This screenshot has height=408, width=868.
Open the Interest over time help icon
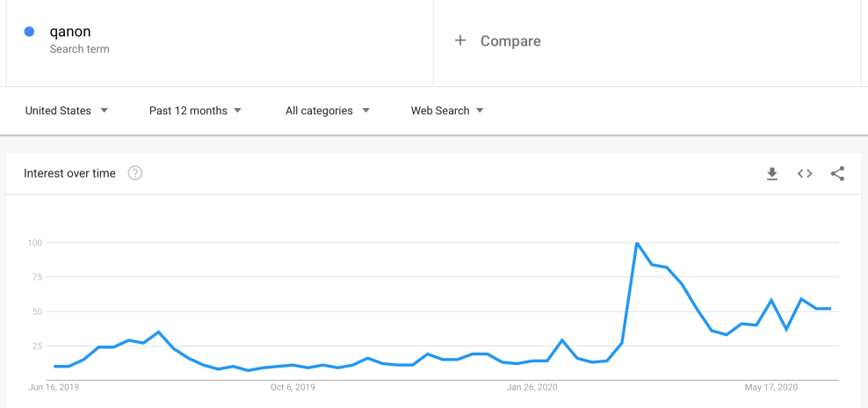point(135,173)
